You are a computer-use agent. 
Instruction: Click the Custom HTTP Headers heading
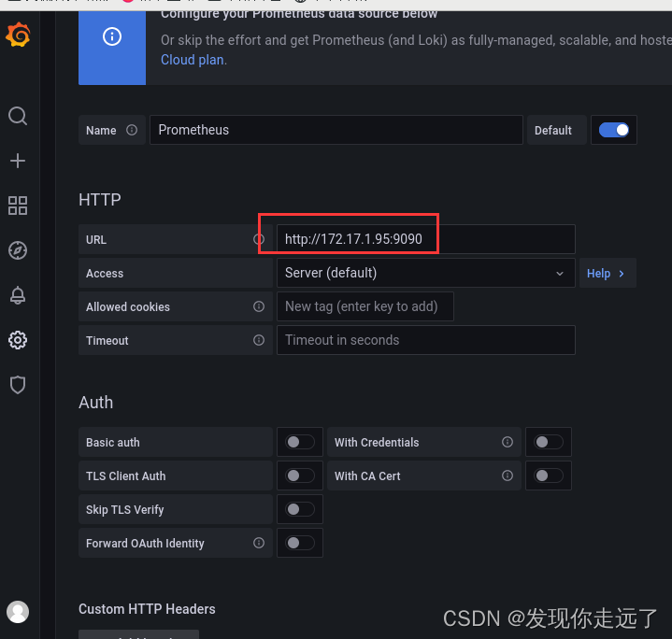point(147,609)
